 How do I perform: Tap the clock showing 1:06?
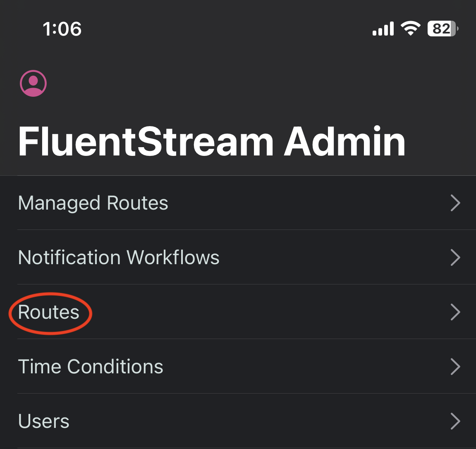[62, 28]
